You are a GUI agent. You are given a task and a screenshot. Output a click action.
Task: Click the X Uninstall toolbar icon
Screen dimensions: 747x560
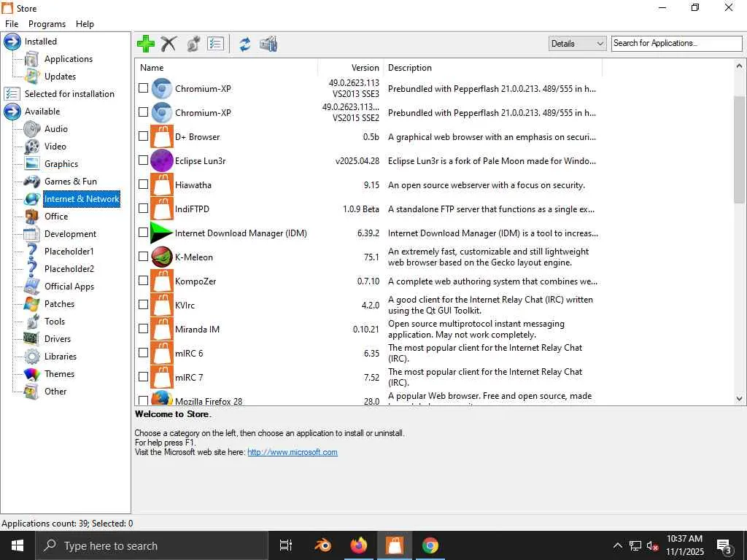coord(169,44)
